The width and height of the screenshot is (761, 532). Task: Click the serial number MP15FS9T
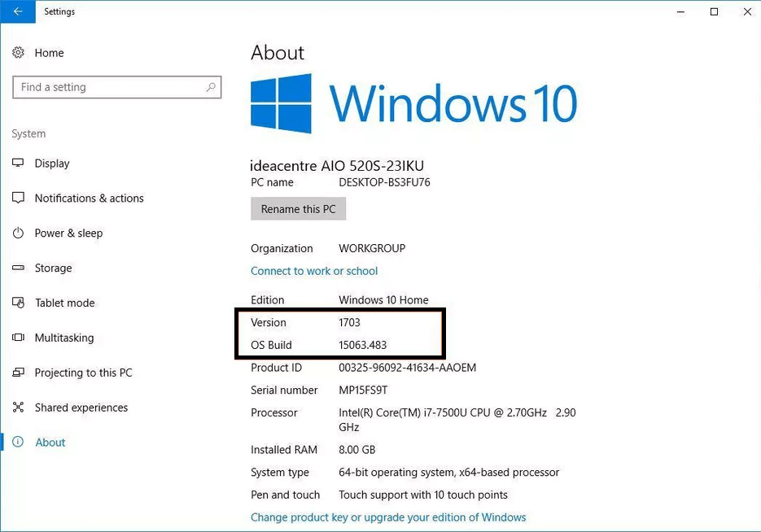click(x=363, y=390)
